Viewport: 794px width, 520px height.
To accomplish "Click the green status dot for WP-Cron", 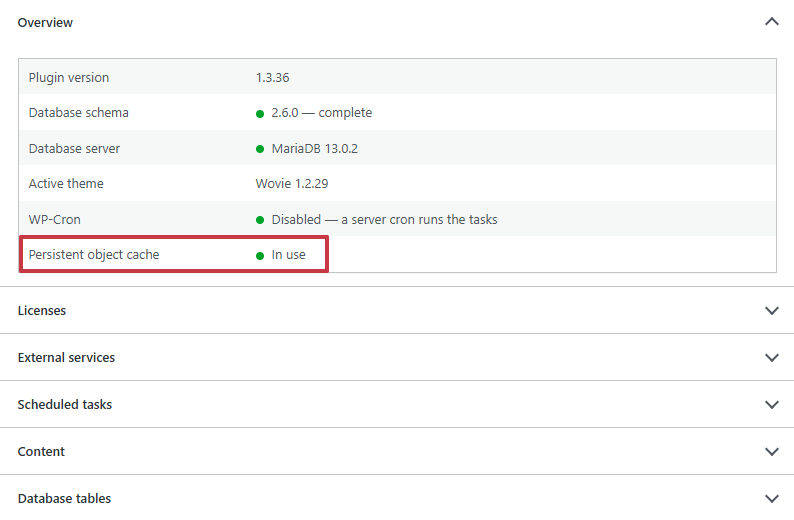I will tap(260, 220).
